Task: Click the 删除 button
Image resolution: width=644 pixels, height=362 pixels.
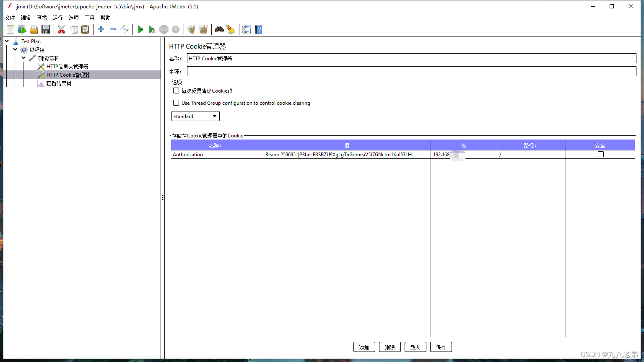Action: (x=390, y=347)
